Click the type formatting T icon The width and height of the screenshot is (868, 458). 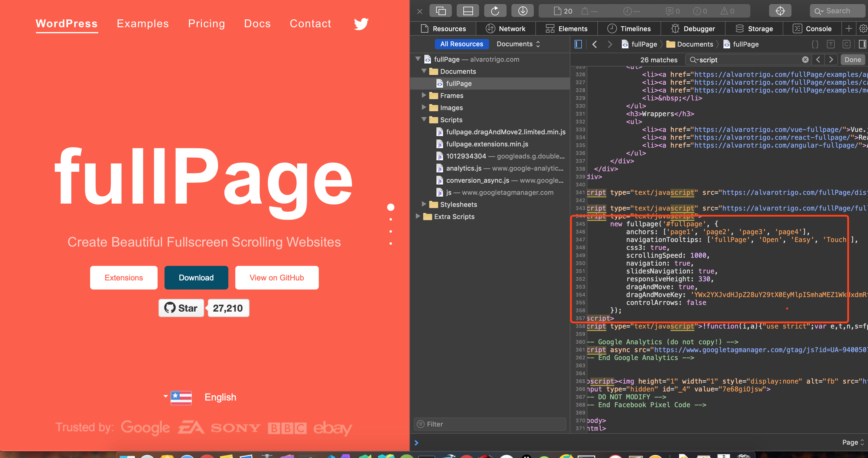pos(831,44)
